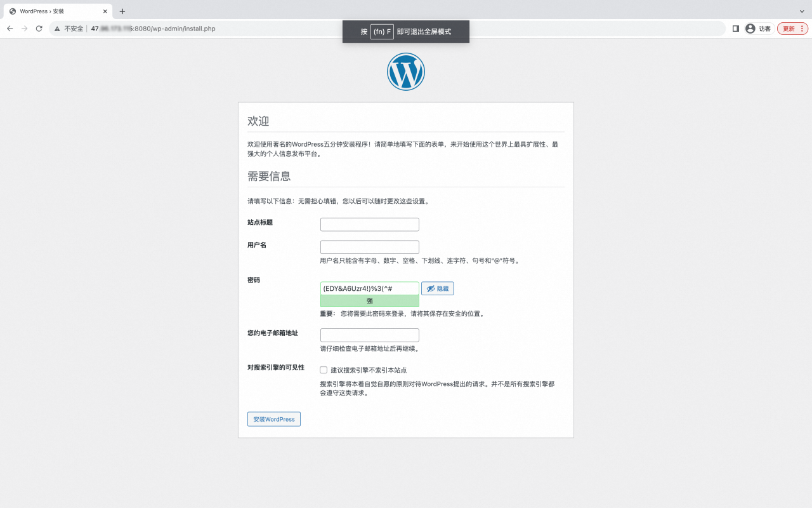Open the Chrome three-dot menu
The width and height of the screenshot is (812, 508).
pos(802,28)
